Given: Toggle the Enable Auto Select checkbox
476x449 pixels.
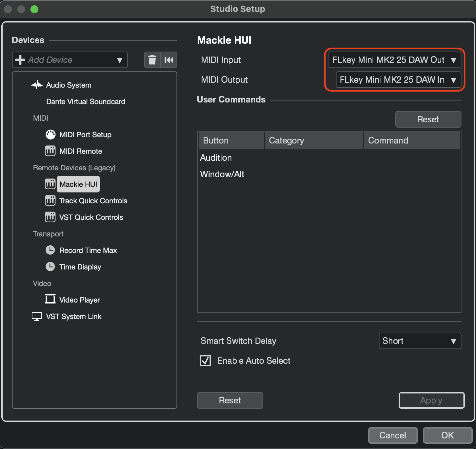Looking at the screenshot, I should pos(205,361).
